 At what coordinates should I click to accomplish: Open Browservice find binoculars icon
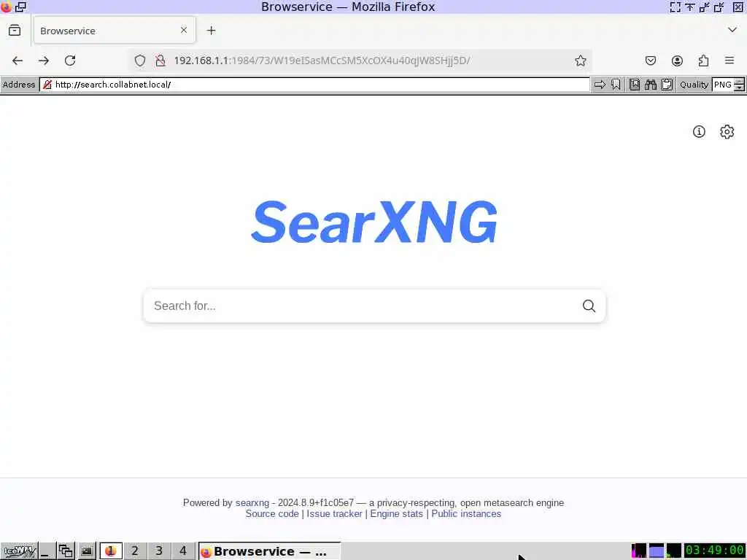click(x=650, y=85)
